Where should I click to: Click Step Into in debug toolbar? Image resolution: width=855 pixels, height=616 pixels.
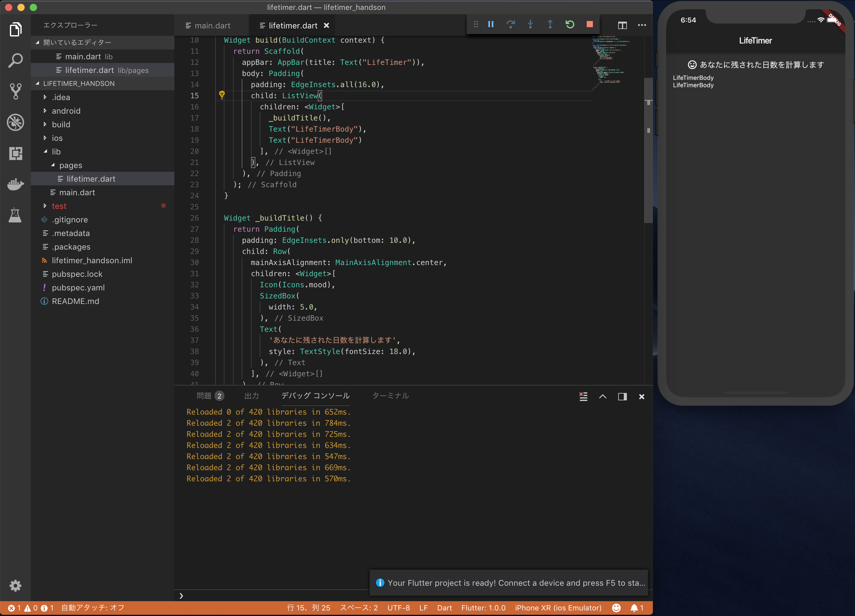click(x=530, y=24)
